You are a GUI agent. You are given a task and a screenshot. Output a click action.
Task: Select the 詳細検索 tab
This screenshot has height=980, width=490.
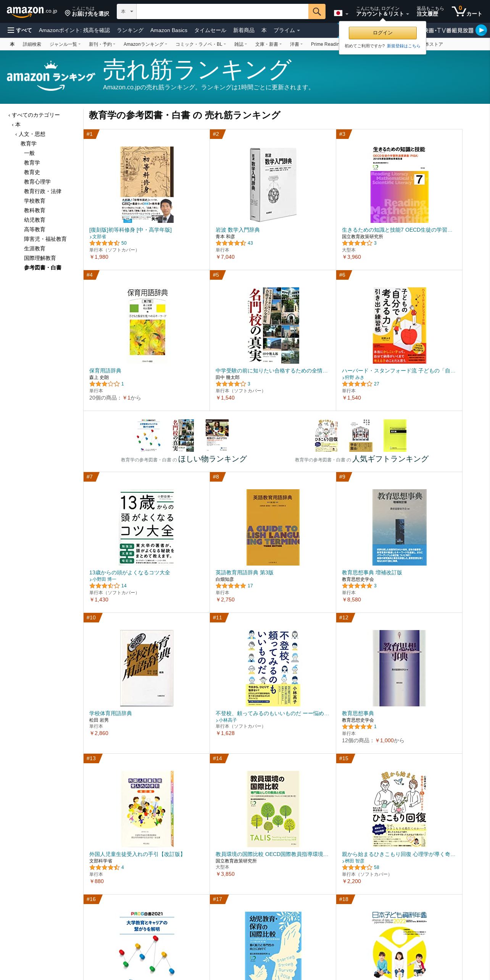(32, 44)
